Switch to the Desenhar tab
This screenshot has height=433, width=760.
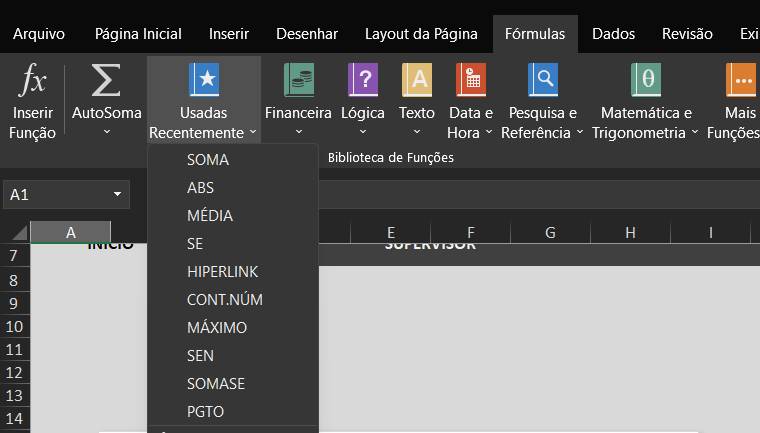307,34
